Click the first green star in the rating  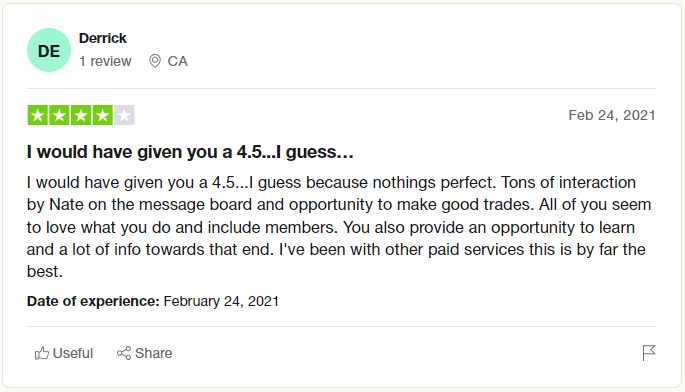38,115
